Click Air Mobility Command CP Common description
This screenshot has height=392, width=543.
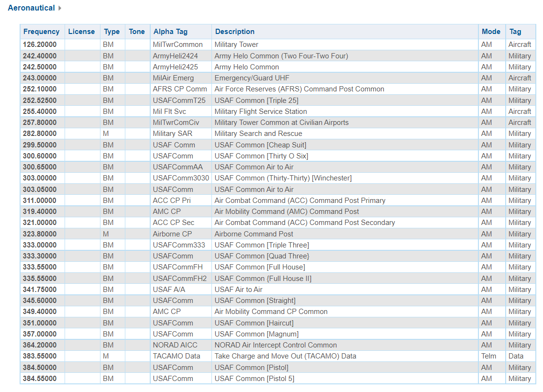pos(271,312)
